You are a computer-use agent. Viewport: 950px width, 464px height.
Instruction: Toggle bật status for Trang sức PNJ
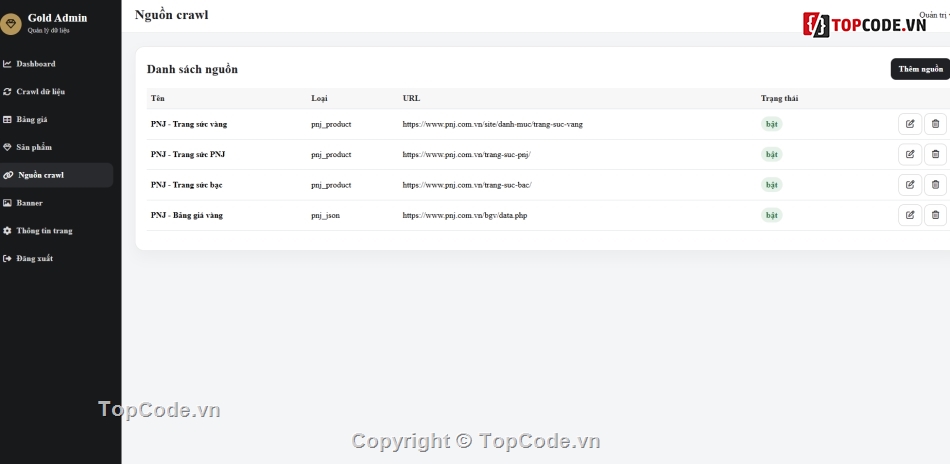771,154
